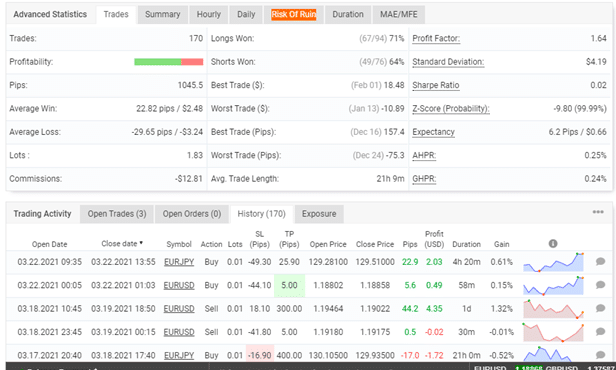Screen dimensions: 616x370
Task: Open EURJPY link in 03.17.2021 20:40 row
Action: (179, 355)
